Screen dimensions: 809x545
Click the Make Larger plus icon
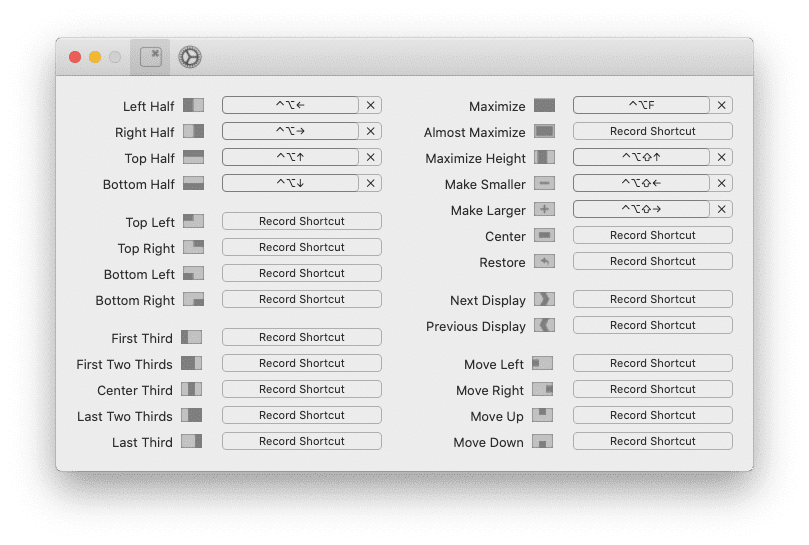pyautogui.click(x=544, y=209)
